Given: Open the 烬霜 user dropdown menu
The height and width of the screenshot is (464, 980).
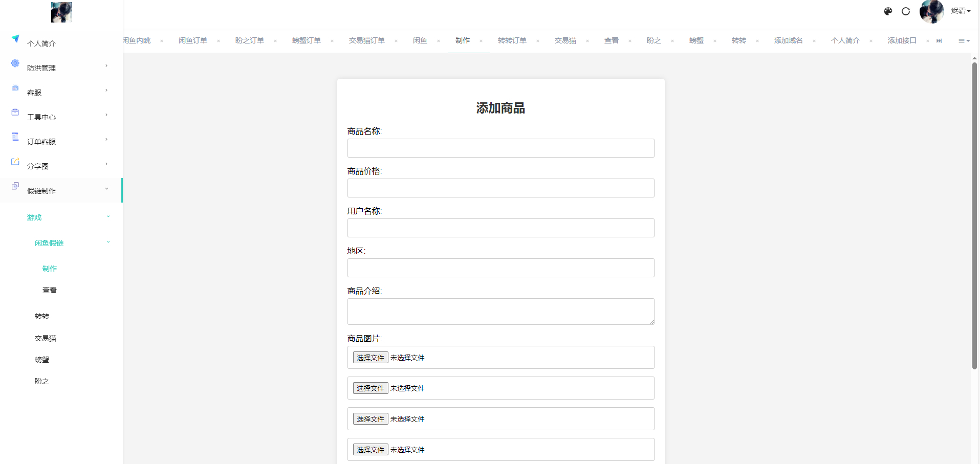Looking at the screenshot, I should (961, 11).
